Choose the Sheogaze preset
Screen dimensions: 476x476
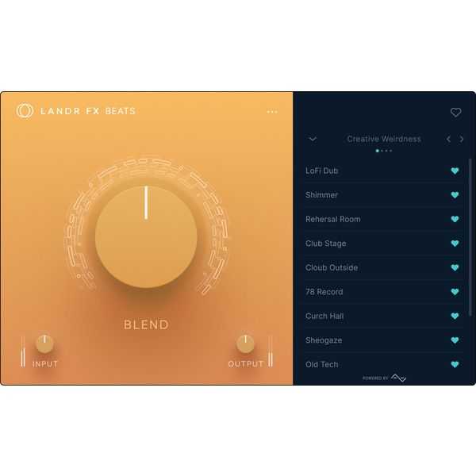324,340
